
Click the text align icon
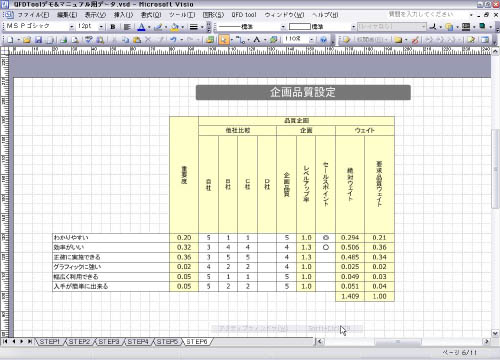(x=127, y=27)
